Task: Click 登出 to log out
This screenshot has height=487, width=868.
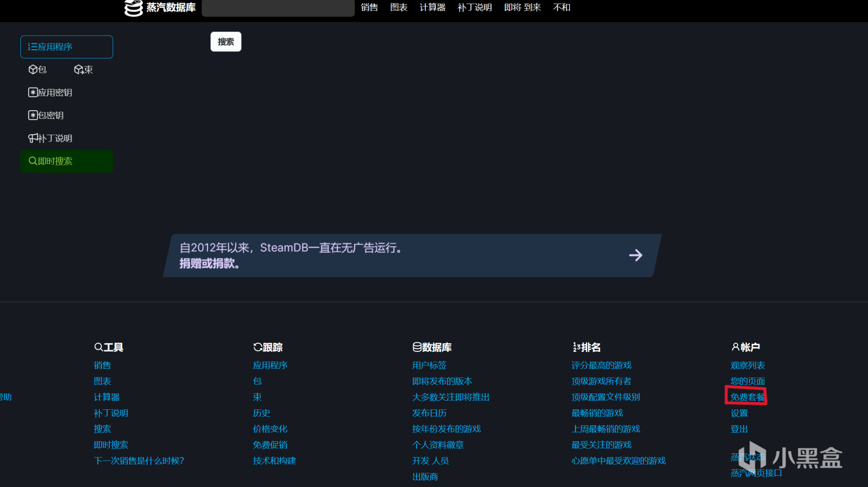Action: pos(739,429)
